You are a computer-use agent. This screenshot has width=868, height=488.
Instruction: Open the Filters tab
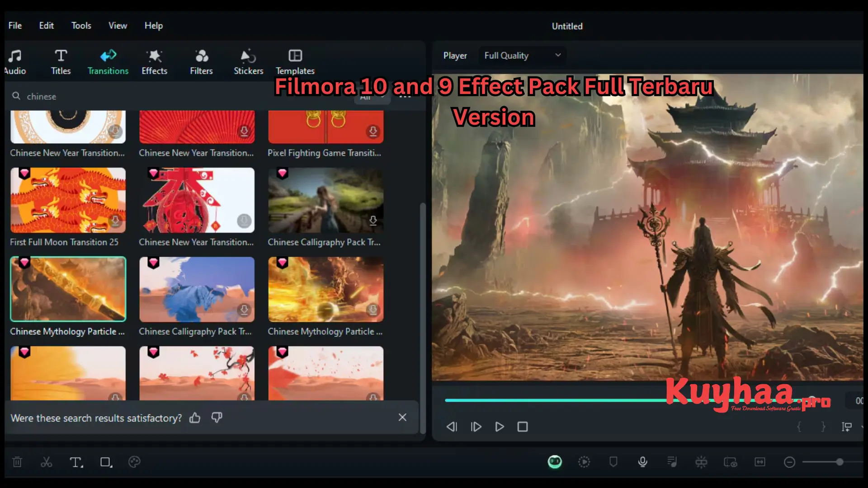point(201,62)
